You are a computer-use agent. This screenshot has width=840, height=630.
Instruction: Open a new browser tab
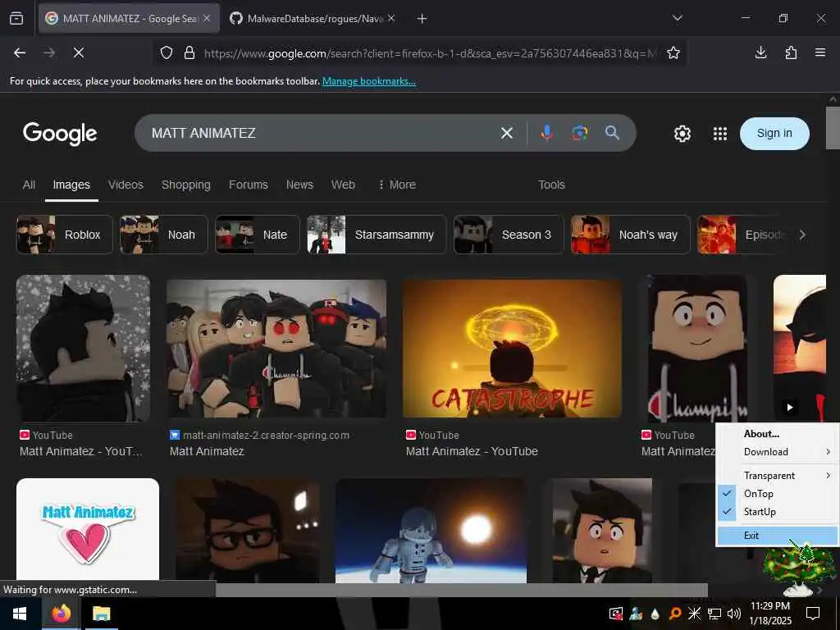click(422, 19)
